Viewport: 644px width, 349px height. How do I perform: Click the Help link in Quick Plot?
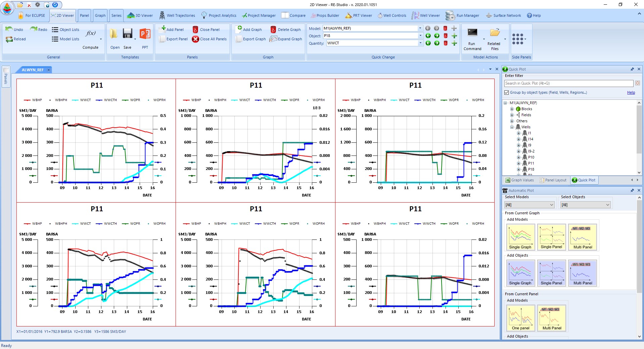(631, 92)
